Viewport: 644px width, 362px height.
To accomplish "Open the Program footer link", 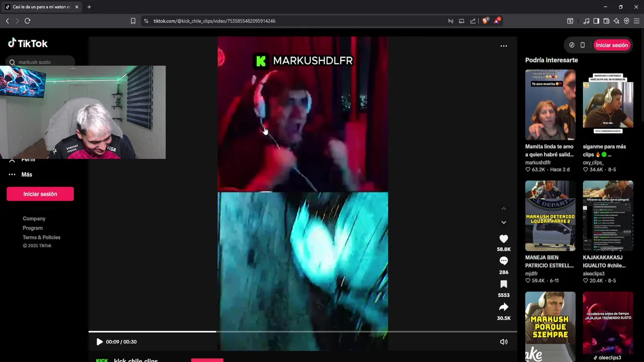I will (33, 228).
